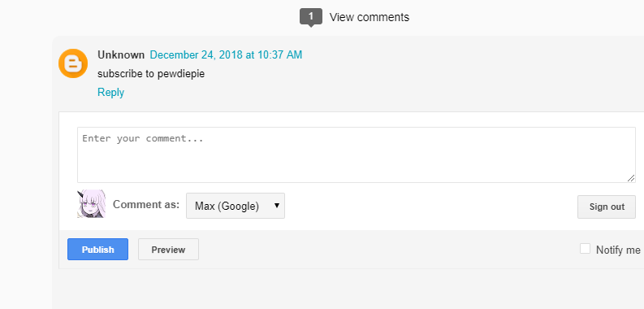Click the comment count bubble showing 1
This screenshot has width=644, height=309.
pyautogui.click(x=311, y=17)
